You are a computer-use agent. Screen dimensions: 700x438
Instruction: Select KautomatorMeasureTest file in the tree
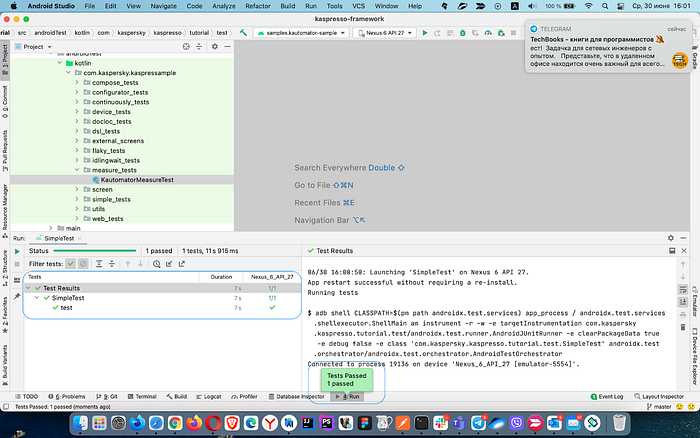click(133, 179)
